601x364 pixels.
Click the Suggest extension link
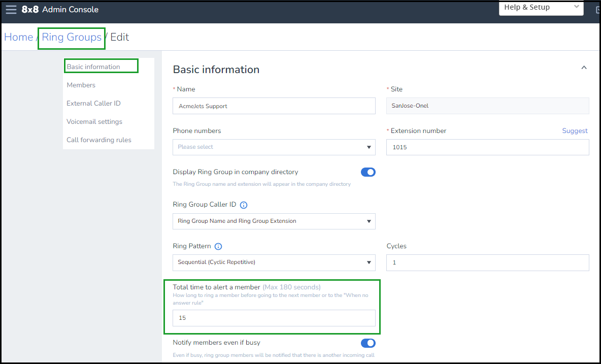(x=575, y=130)
